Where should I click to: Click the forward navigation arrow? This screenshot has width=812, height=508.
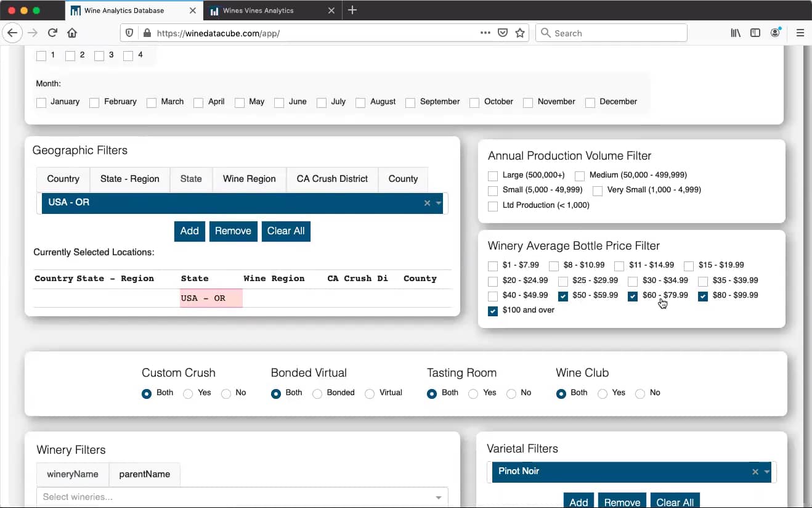33,33
